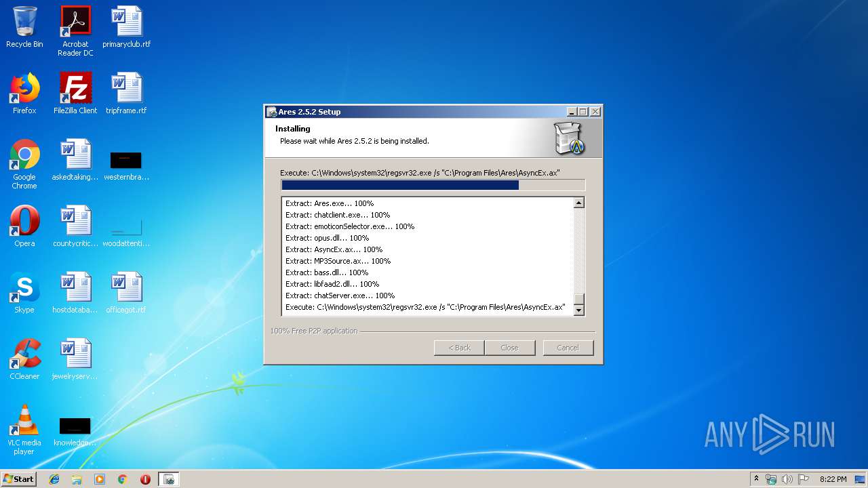Launch Skype desktop shortcut
Viewport: 868px width, 488px height.
(24, 293)
